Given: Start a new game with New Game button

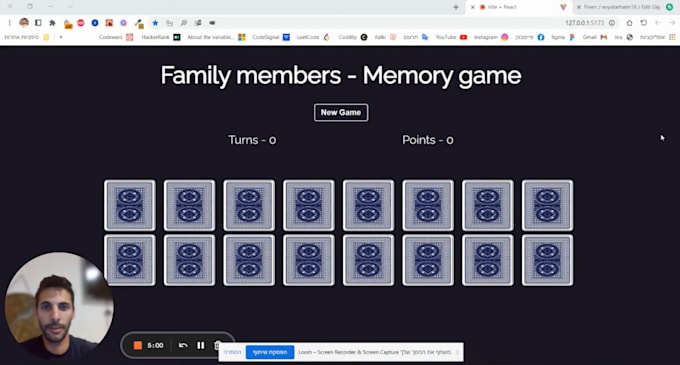Looking at the screenshot, I should [x=341, y=112].
